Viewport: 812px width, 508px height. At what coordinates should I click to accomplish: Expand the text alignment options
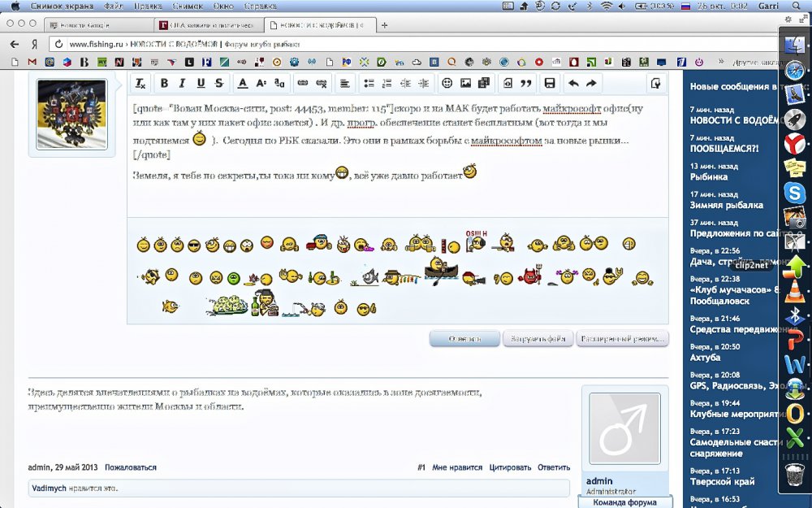pos(345,83)
